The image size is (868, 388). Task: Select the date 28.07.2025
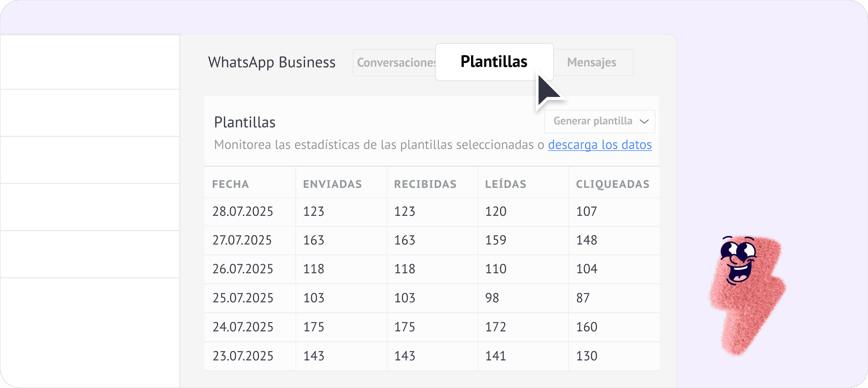click(x=243, y=212)
